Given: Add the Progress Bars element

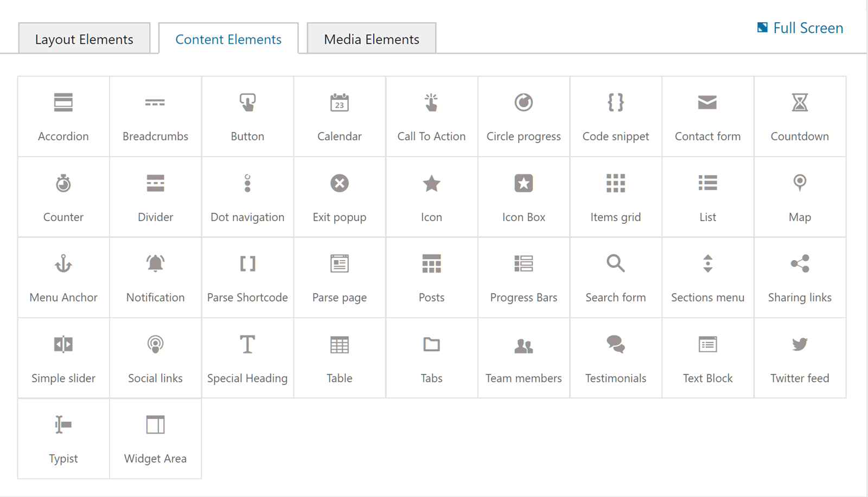Looking at the screenshot, I should tap(524, 264).
